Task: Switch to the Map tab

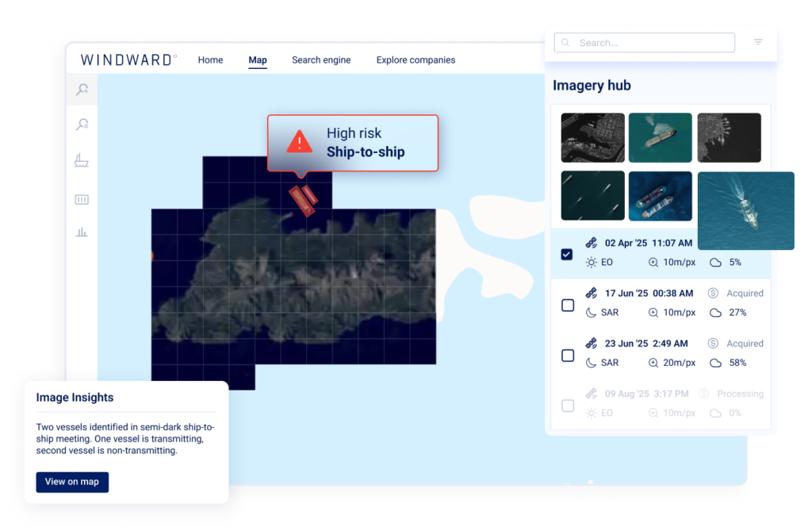Action: point(258,60)
